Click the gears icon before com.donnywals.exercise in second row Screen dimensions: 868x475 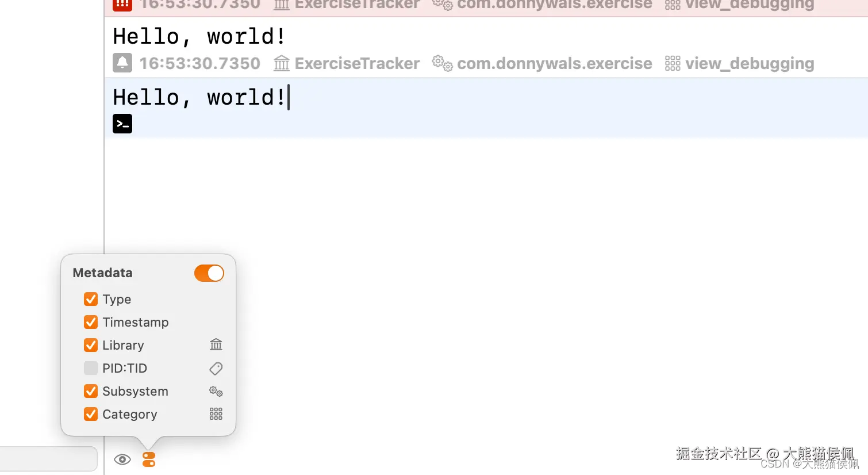pos(443,63)
